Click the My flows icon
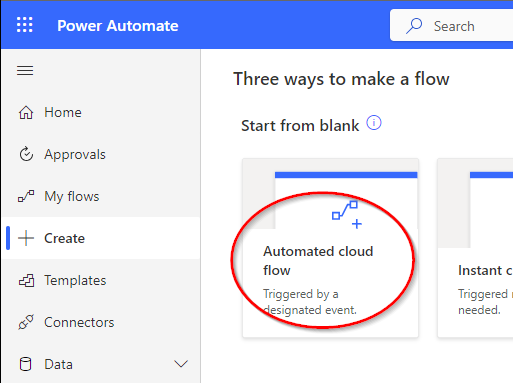Screen dimensions: 513x383 (26, 196)
